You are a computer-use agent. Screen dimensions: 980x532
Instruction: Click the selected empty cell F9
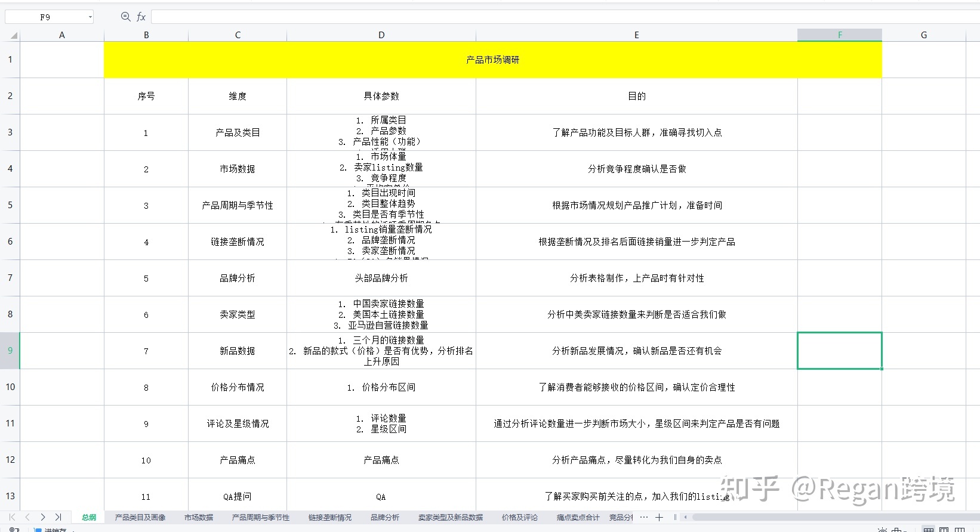click(840, 351)
